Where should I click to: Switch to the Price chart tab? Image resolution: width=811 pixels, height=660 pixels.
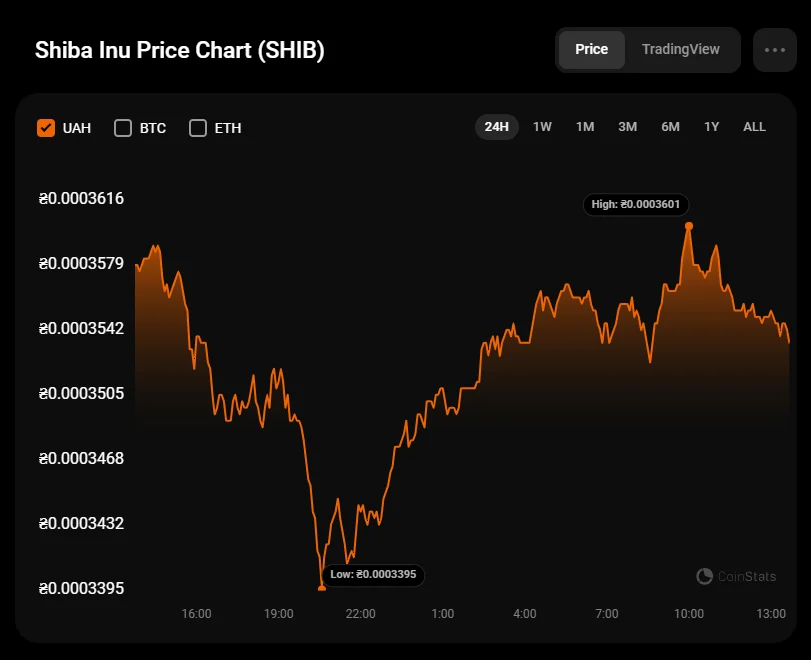(591, 50)
